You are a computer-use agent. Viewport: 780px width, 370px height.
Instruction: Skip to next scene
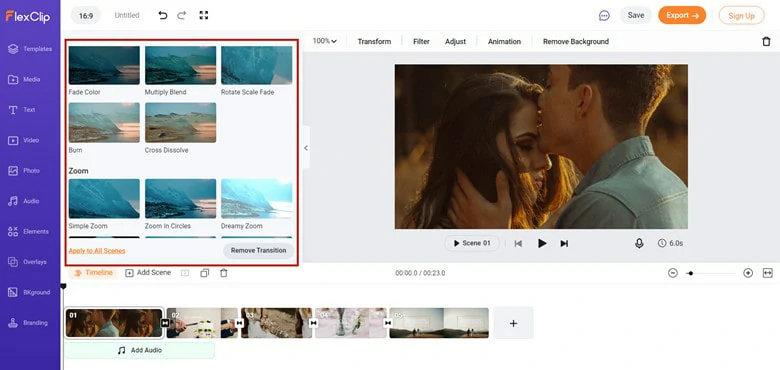[564, 243]
